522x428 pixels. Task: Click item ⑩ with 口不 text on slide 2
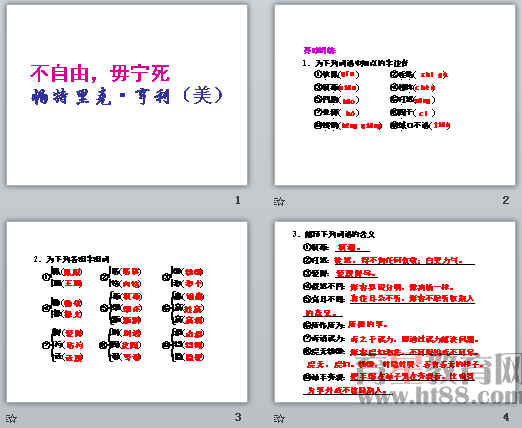coord(420,125)
